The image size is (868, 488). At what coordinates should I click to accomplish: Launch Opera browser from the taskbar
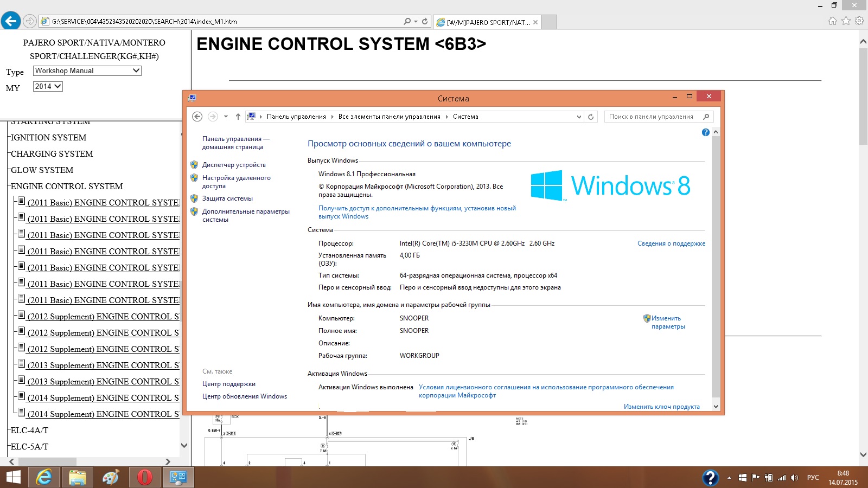(x=144, y=477)
